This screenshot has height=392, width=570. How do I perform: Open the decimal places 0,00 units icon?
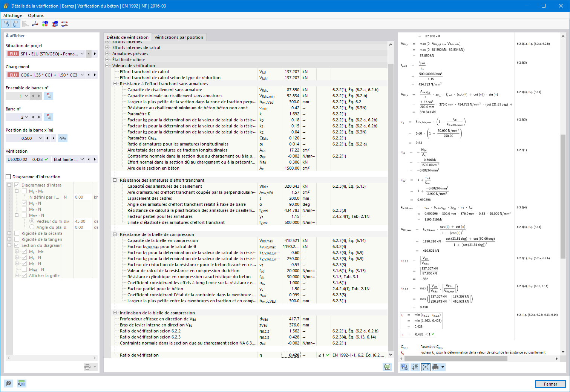(21, 383)
